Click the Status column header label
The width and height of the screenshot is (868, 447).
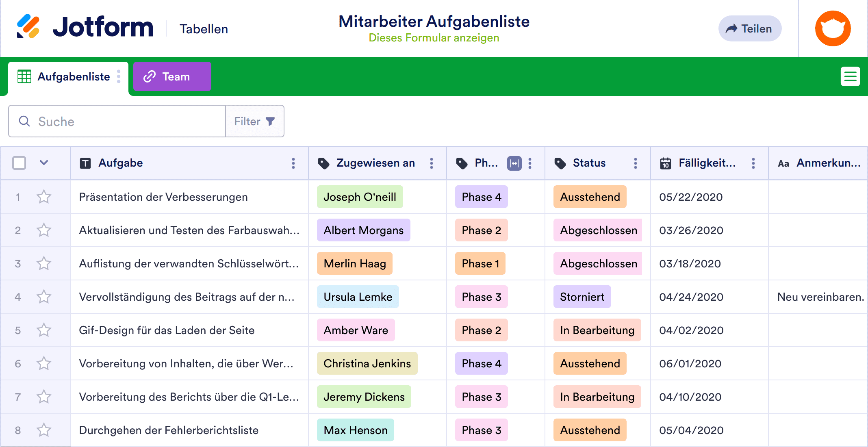pyautogui.click(x=589, y=163)
